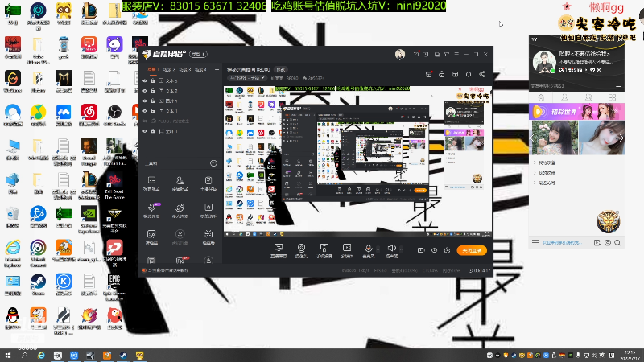Toggle lock on the image source row
Screen dimensions: 644x362
point(152,101)
